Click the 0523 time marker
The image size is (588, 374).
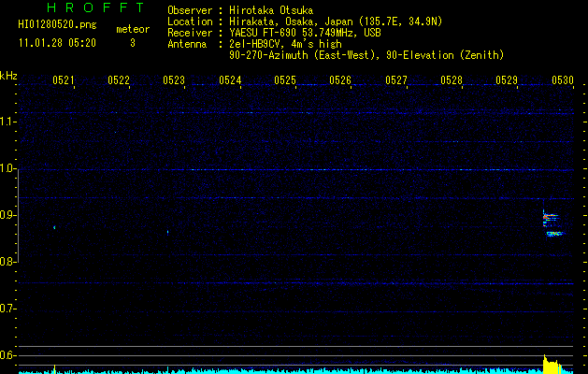coord(174,80)
